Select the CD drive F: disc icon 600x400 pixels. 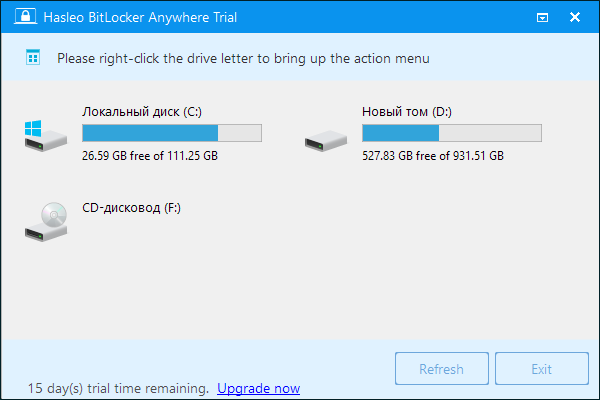45,221
